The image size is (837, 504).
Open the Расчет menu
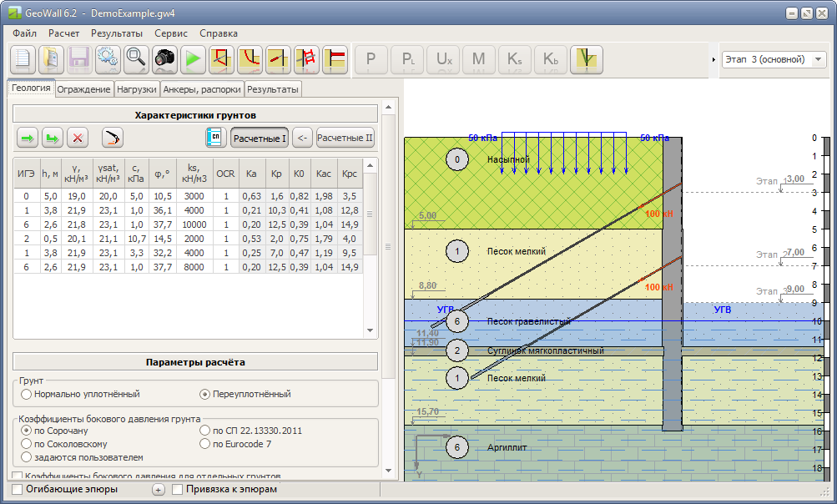pyautogui.click(x=63, y=33)
